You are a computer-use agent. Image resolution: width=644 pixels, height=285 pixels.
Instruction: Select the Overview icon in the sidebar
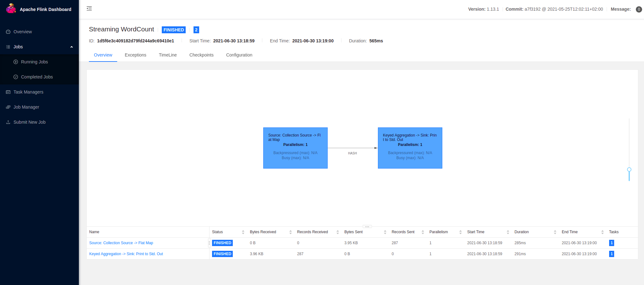coord(8,32)
